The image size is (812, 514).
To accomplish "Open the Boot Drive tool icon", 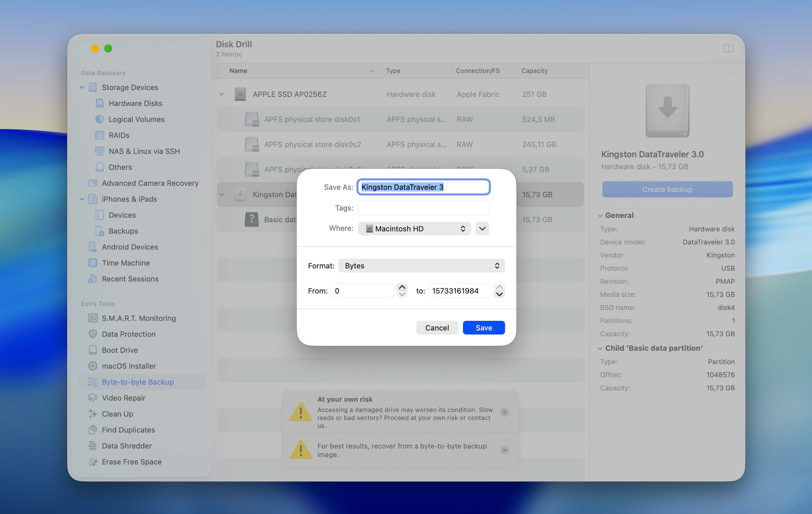I will click(x=93, y=350).
